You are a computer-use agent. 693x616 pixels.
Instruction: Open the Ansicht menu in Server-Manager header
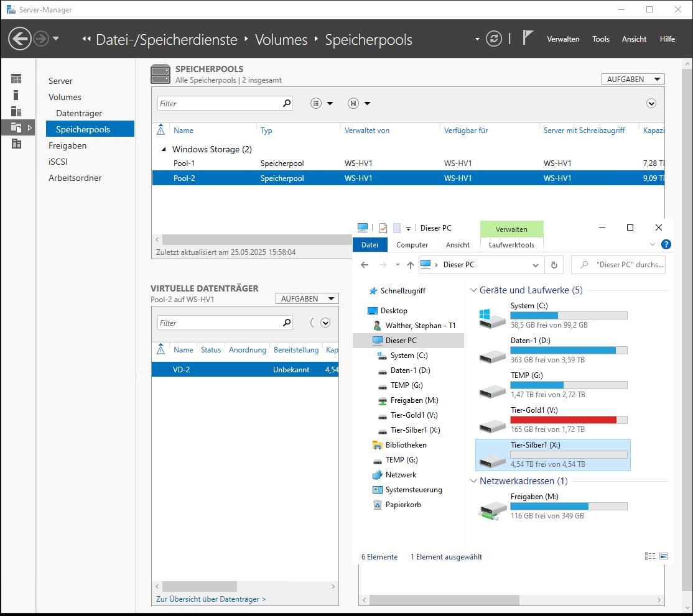(x=634, y=39)
